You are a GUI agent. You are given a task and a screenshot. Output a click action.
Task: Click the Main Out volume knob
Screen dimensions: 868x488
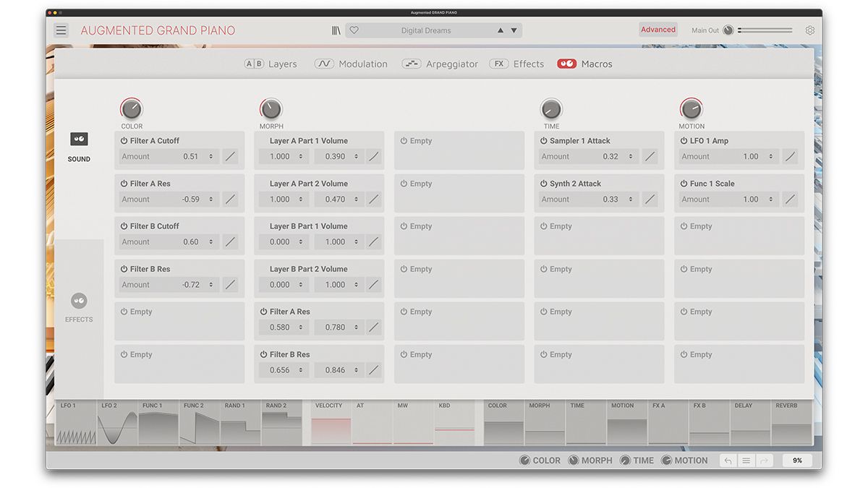coord(728,30)
